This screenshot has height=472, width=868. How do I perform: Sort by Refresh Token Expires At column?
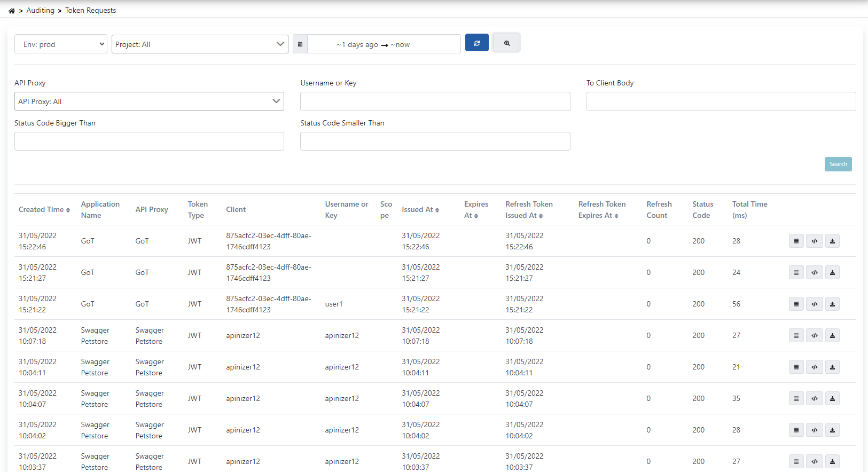tap(602, 210)
